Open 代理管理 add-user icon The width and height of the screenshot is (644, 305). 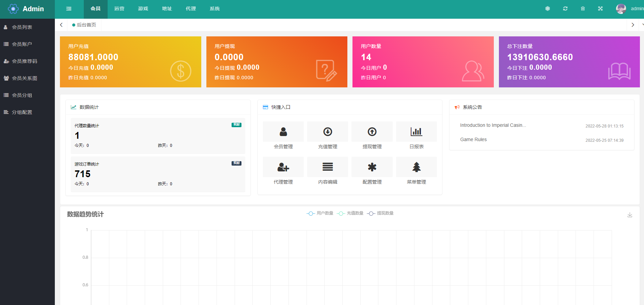[283, 167]
